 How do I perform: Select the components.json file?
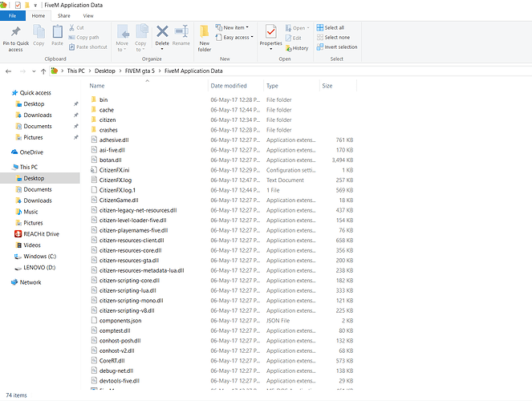[120, 321]
